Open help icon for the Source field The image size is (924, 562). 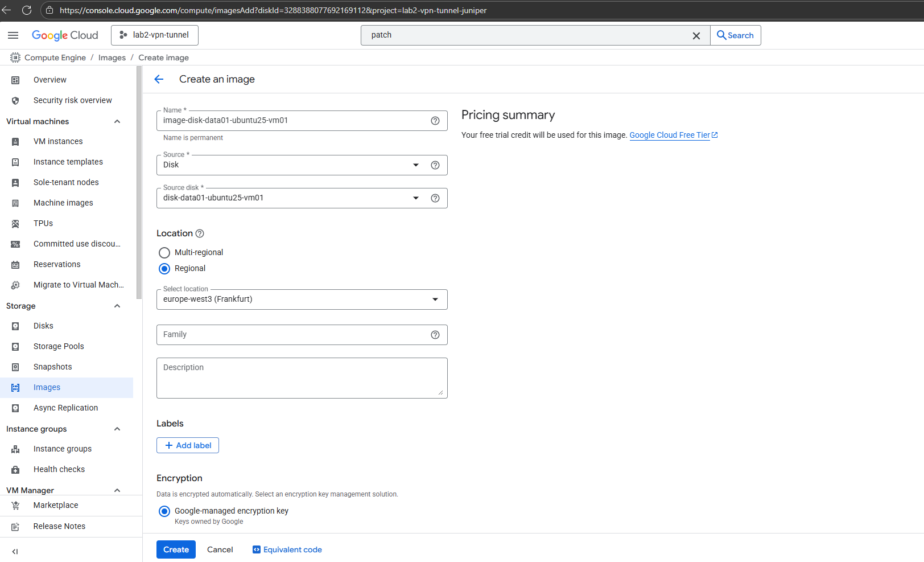pos(435,165)
